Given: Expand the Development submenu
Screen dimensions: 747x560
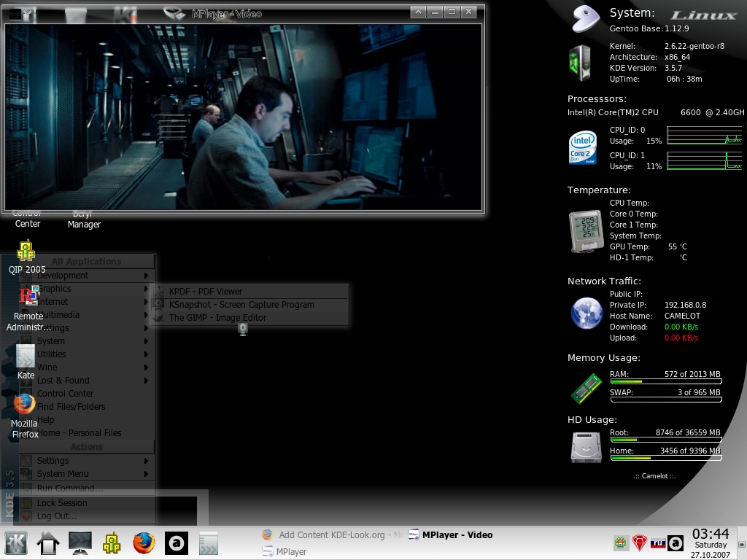Looking at the screenshot, I should [x=88, y=276].
